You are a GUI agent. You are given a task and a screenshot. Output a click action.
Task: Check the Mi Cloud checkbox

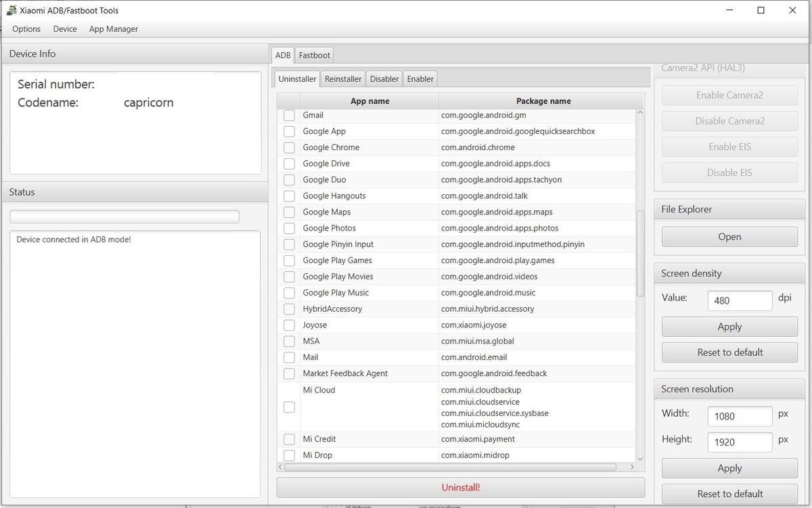tap(289, 407)
